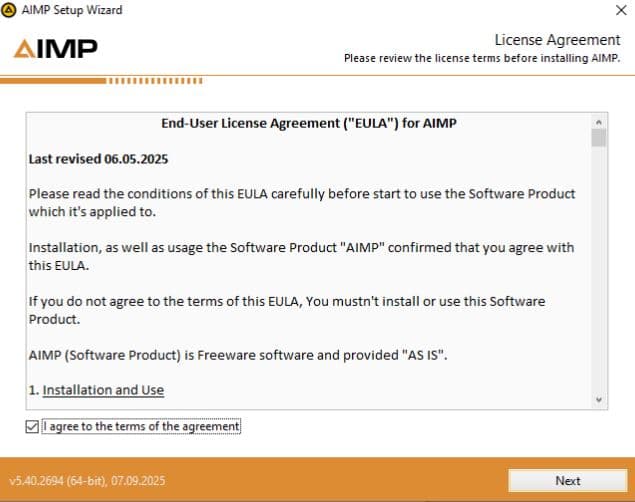
Task: Click the EULA for AIMP title heading
Action: (x=309, y=123)
